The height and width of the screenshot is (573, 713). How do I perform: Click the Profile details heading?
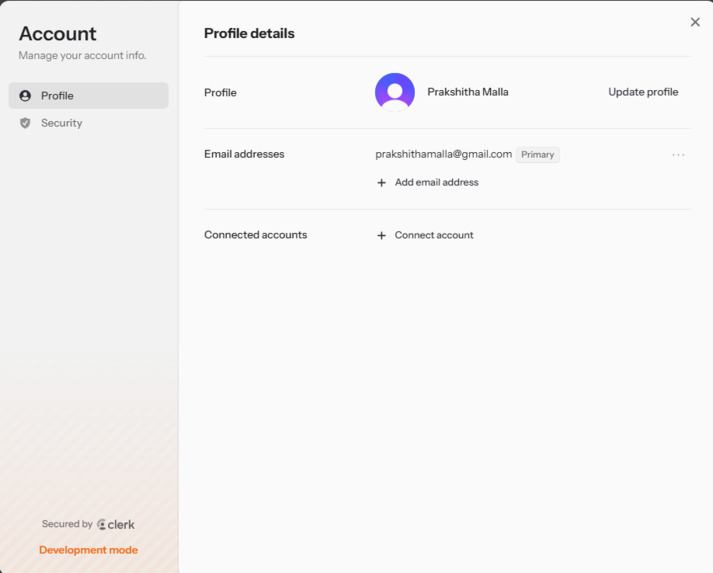pyautogui.click(x=249, y=33)
